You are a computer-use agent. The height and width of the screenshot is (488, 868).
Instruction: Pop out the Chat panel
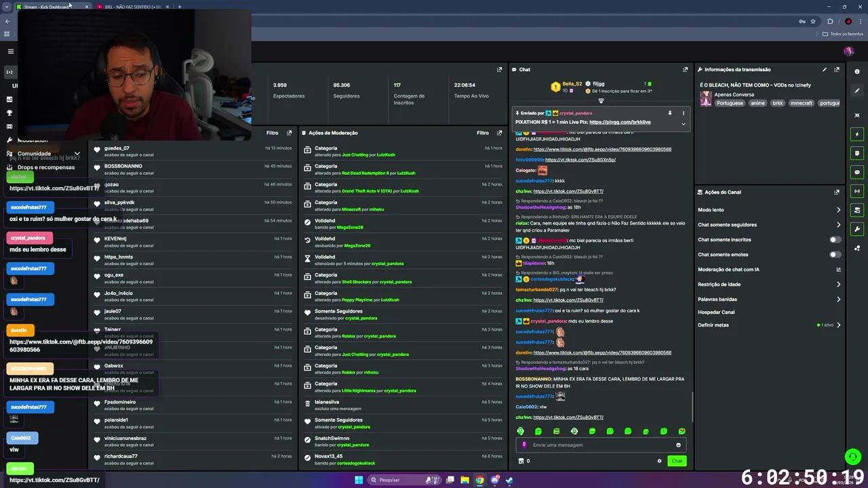click(685, 69)
